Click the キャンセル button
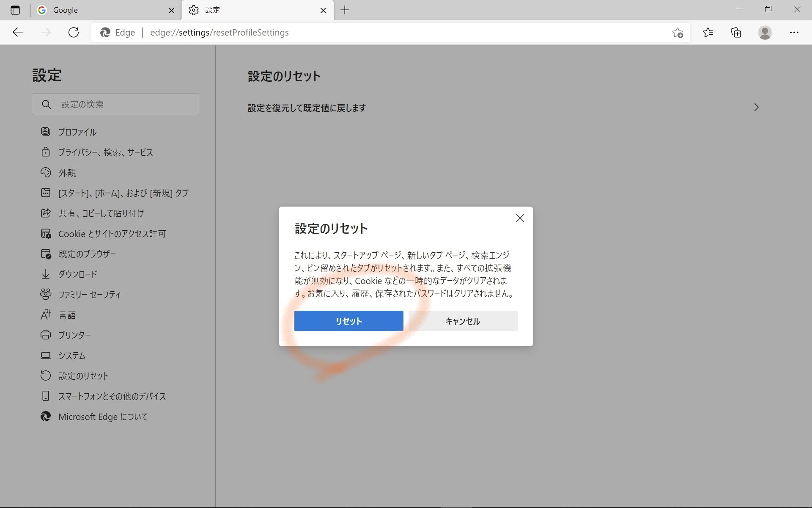812x508 pixels. pos(462,321)
